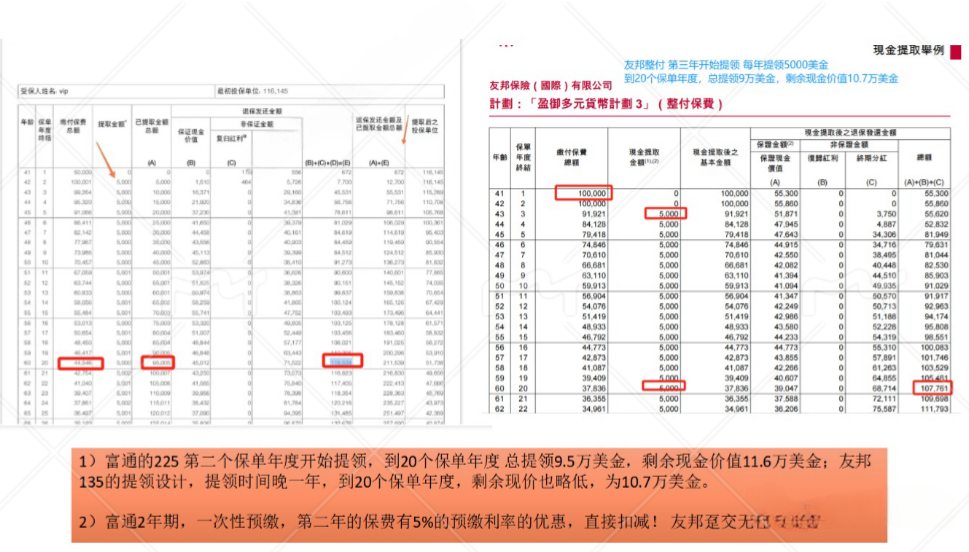Viewport: 969px width, 552px height.
Task: Click the '12,700' cell in left table
Action: [395, 182]
